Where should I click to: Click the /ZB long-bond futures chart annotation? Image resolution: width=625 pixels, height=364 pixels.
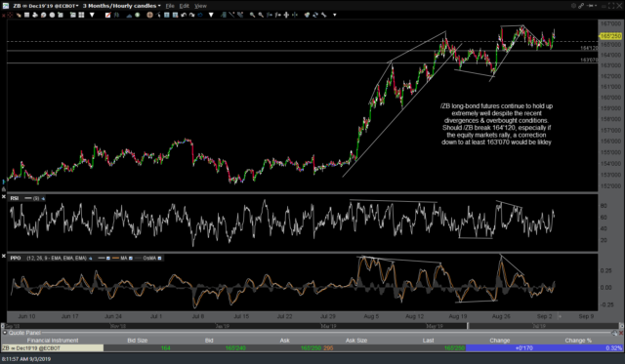click(497, 124)
